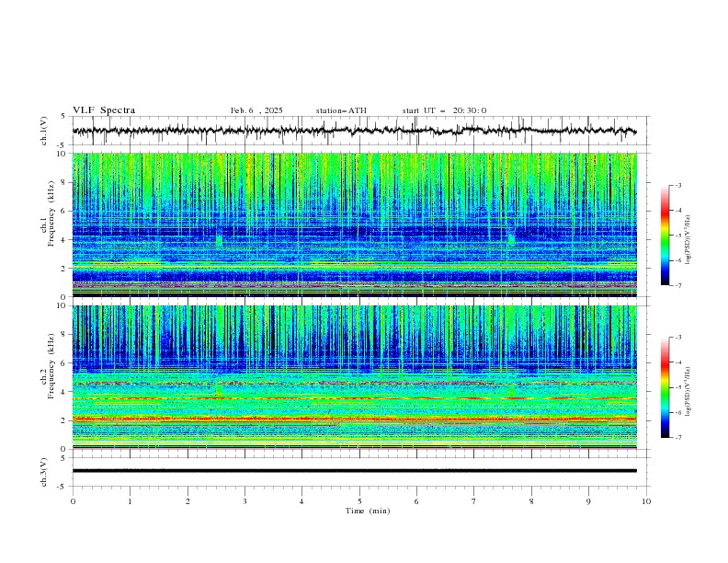
Task: Click the red 2 kHz band in ch.2 spectrogram
Action: coord(354,419)
